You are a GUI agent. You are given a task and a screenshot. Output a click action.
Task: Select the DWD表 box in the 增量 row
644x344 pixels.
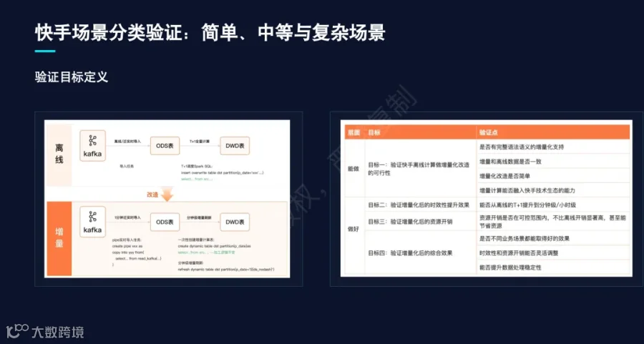tap(235, 222)
